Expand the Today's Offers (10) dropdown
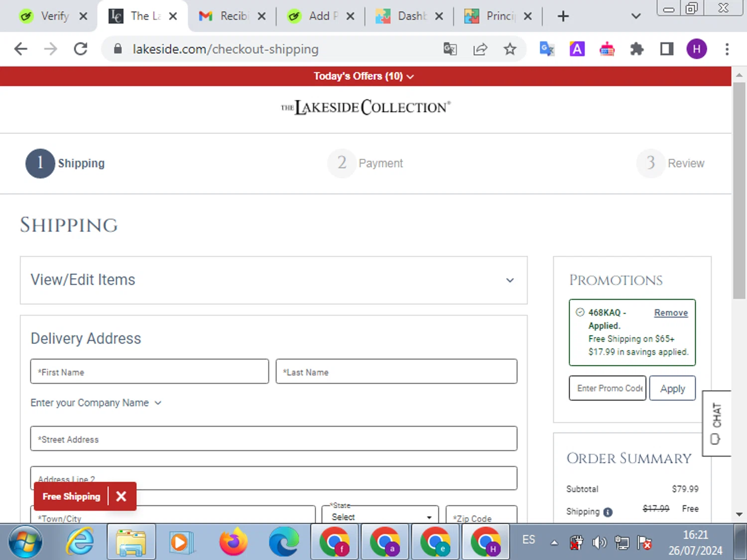 364,76
